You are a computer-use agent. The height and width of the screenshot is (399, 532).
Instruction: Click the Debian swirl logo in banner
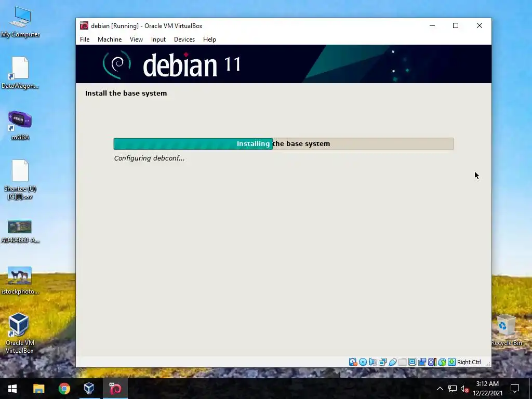tap(117, 64)
